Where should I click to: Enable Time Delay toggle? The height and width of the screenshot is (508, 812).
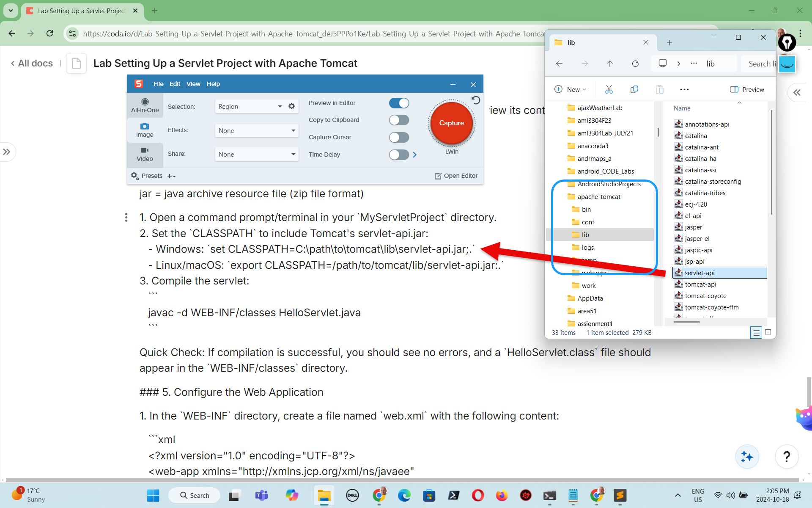tap(399, 155)
